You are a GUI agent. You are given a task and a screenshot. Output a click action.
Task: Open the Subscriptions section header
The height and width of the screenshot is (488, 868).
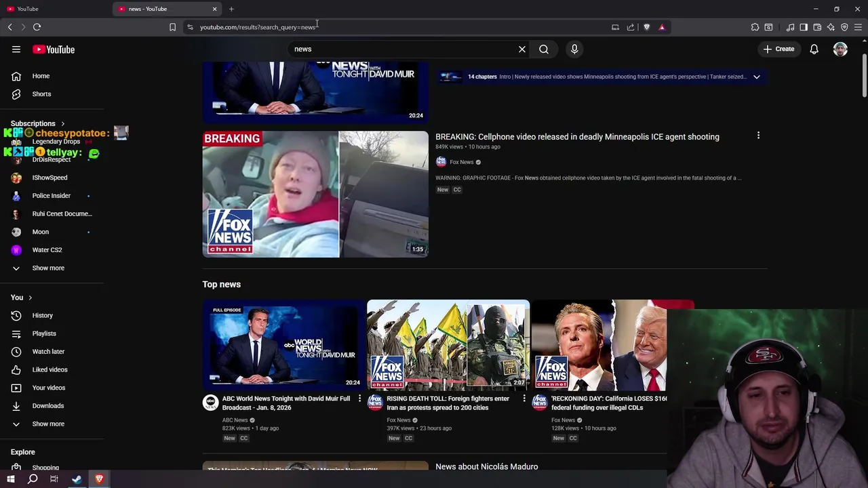[38, 123]
